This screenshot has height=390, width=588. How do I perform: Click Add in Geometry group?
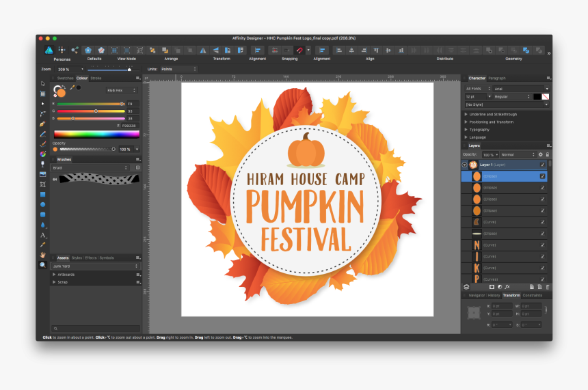point(489,51)
